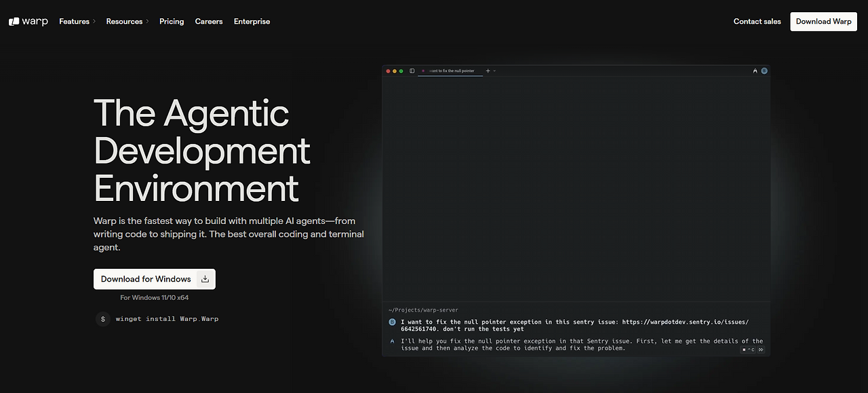This screenshot has width=868, height=393.
Task: Click the user avatar beside the sentry prompt
Action: [392, 322]
